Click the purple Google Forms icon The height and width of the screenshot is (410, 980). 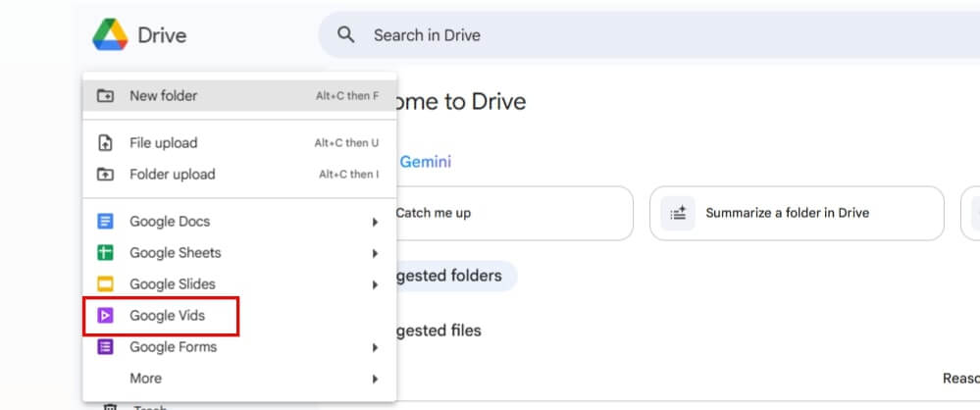pos(105,347)
